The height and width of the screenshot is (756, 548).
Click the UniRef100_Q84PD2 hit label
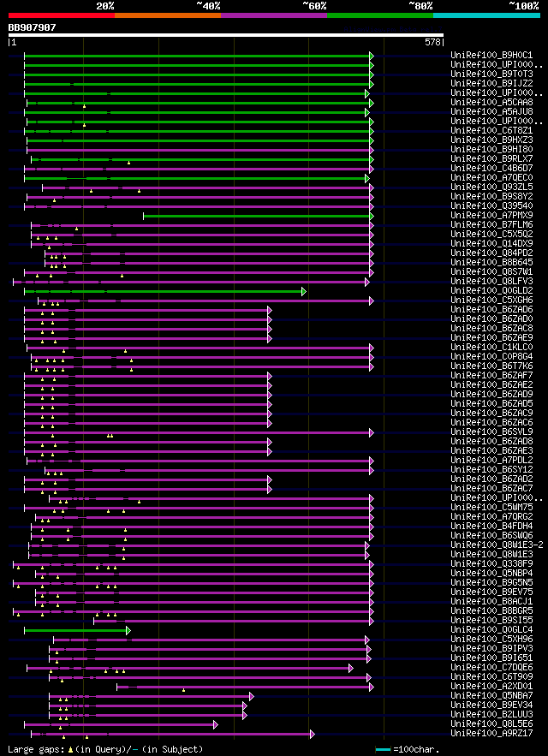point(491,253)
